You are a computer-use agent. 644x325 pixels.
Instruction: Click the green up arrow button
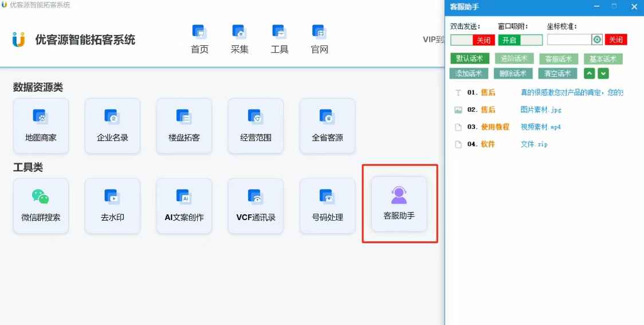pyautogui.click(x=589, y=73)
